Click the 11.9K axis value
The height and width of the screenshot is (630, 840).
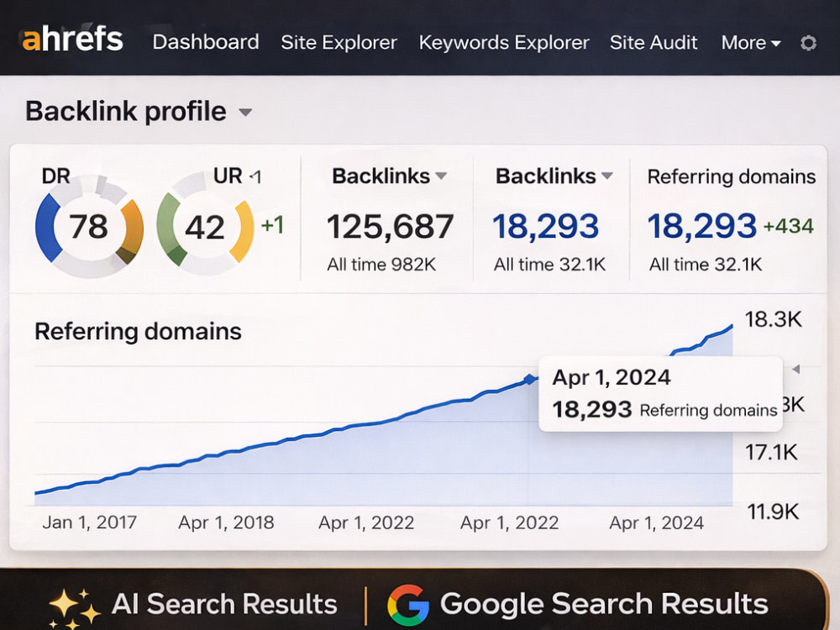(773, 512)
